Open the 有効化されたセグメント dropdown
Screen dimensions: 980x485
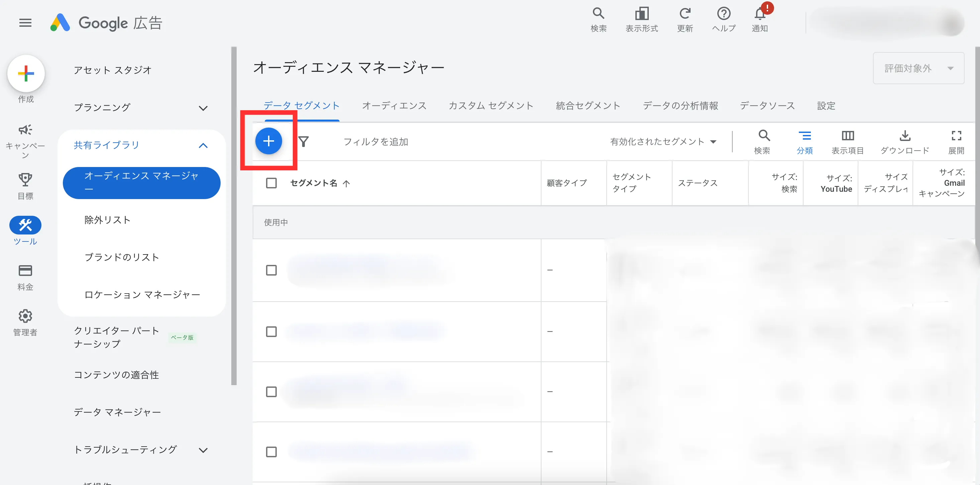click(663, 142)
